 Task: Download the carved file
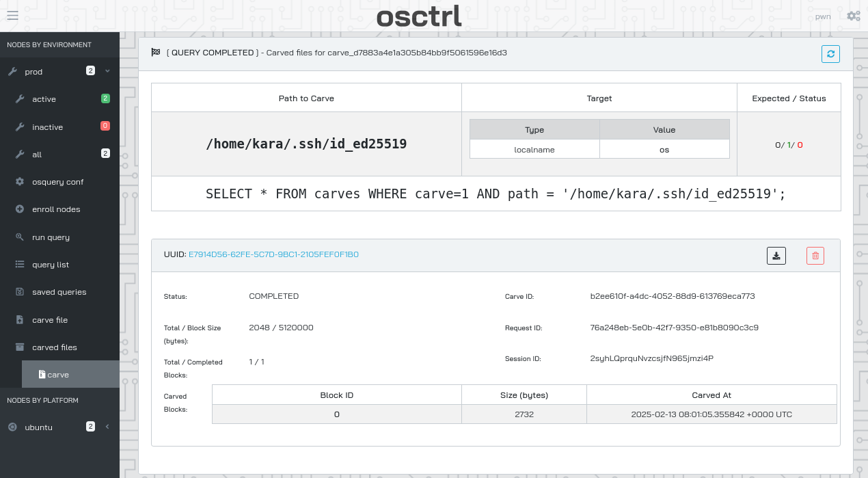coord(776,256)
